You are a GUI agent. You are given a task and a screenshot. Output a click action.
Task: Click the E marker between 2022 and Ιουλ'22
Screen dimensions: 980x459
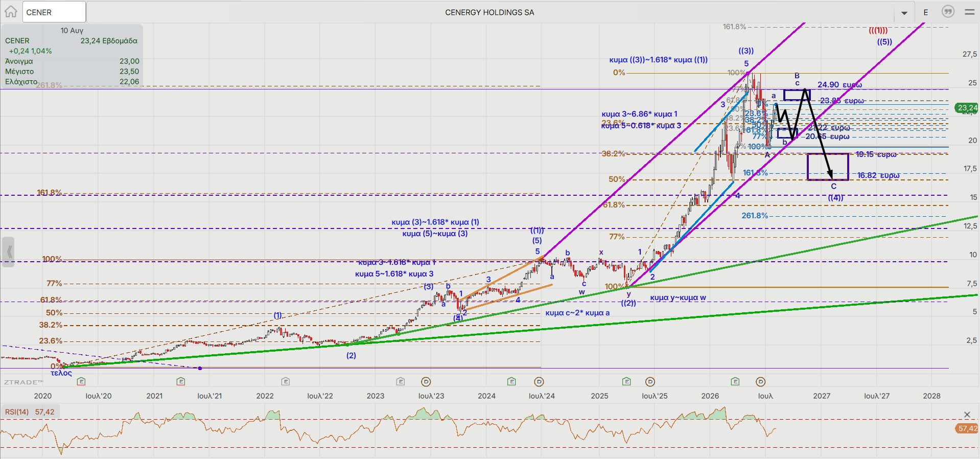point(286,381)
